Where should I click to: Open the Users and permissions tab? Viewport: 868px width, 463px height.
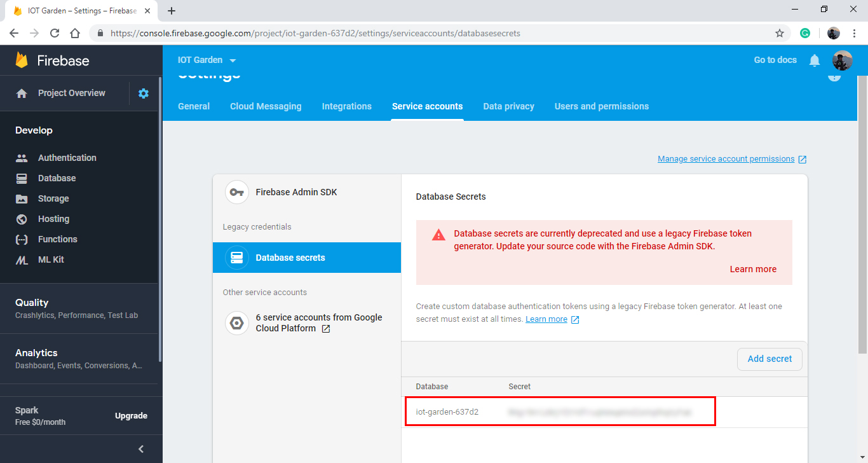(601, 106)
